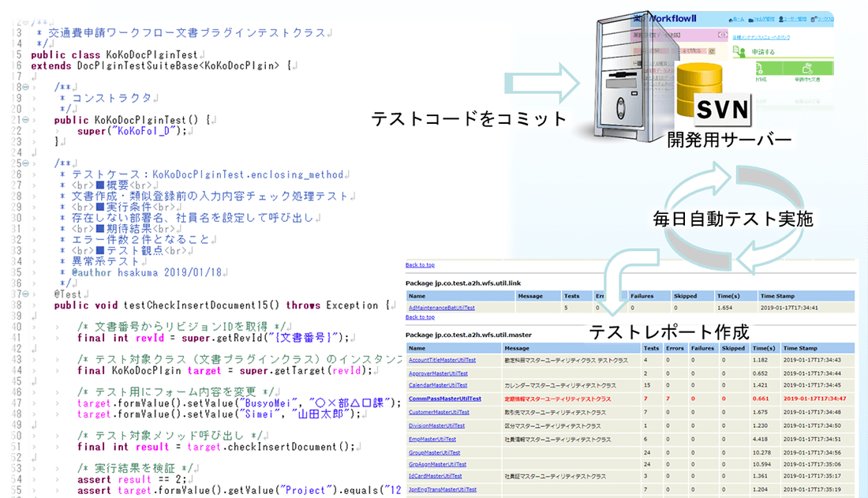Click 'public class KoKoDocPlginTest' in code
Screen dimensions: 868x498
point(114,54)
